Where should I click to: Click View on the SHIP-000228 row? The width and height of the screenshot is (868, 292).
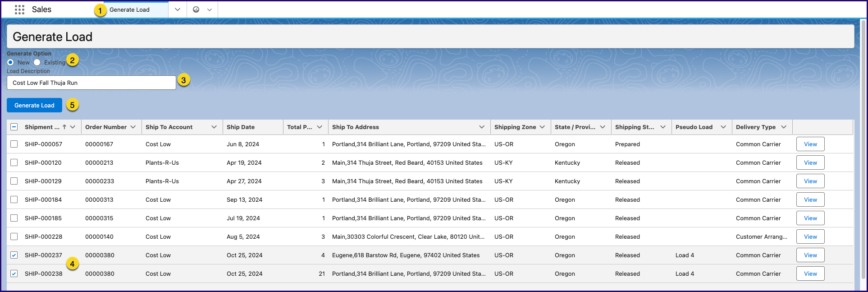point(810,237)
